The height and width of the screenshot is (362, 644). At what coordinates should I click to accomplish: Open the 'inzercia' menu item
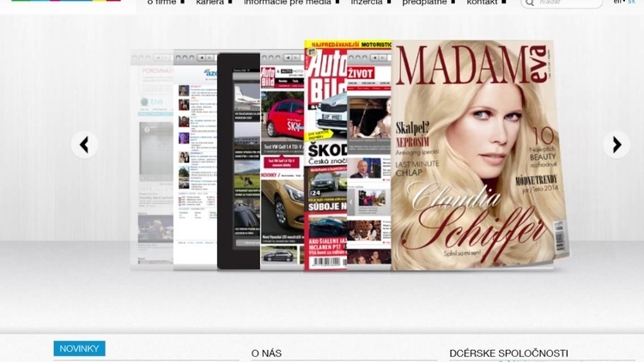tap(367, 3)
